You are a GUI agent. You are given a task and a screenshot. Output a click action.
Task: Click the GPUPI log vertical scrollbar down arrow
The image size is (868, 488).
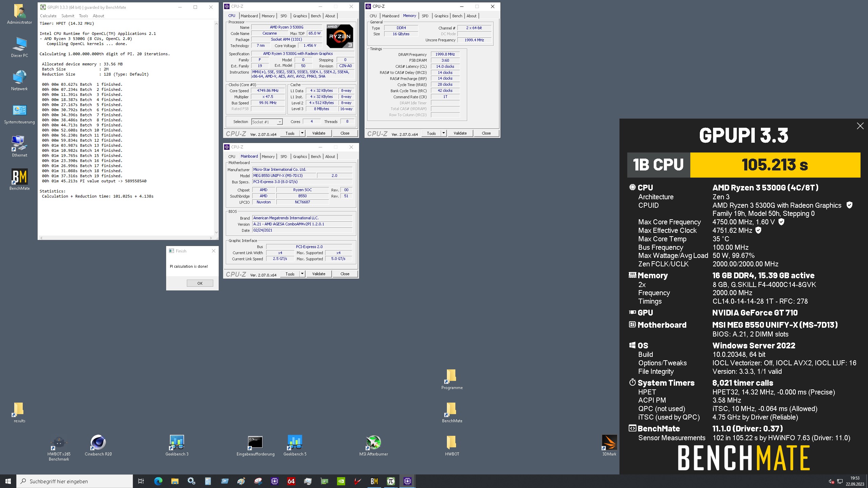(x=216, y=232)
